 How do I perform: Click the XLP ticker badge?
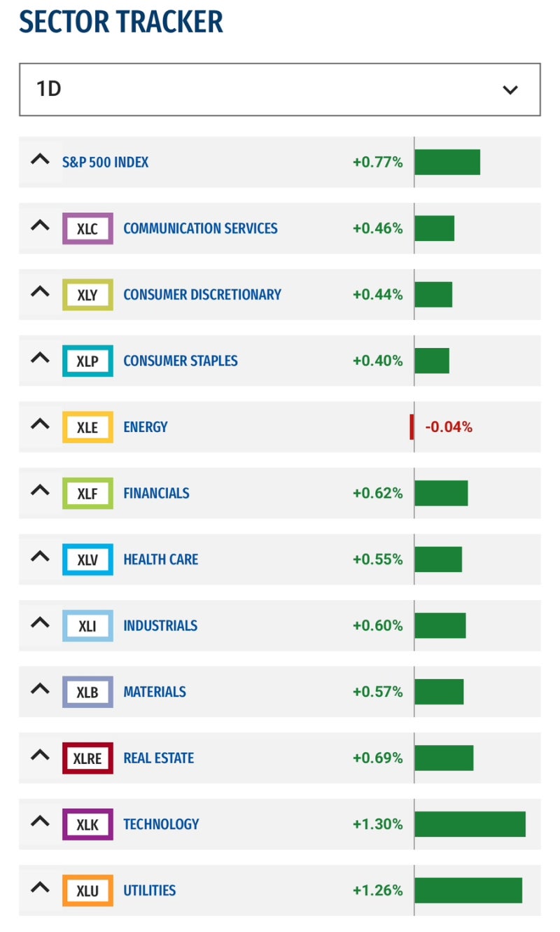pos(87,361)
